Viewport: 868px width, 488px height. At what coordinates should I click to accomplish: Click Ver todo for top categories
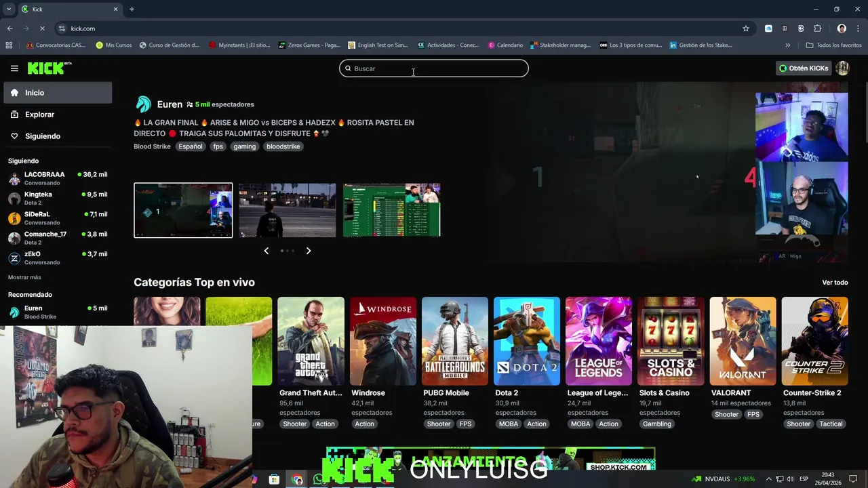(835, 283)
